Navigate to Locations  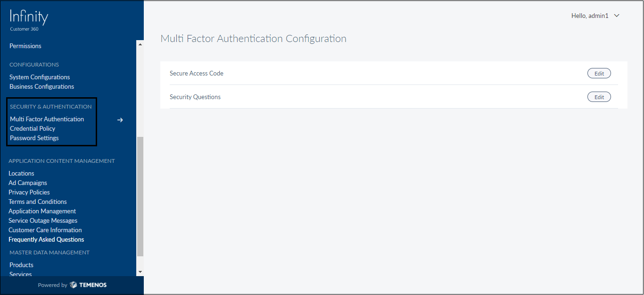[x=21, y=174]
